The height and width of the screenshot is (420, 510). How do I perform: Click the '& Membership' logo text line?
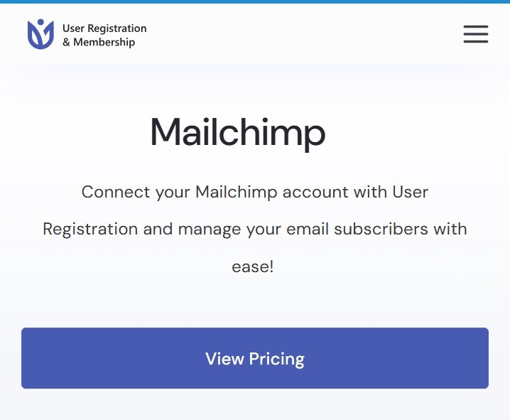99,42
